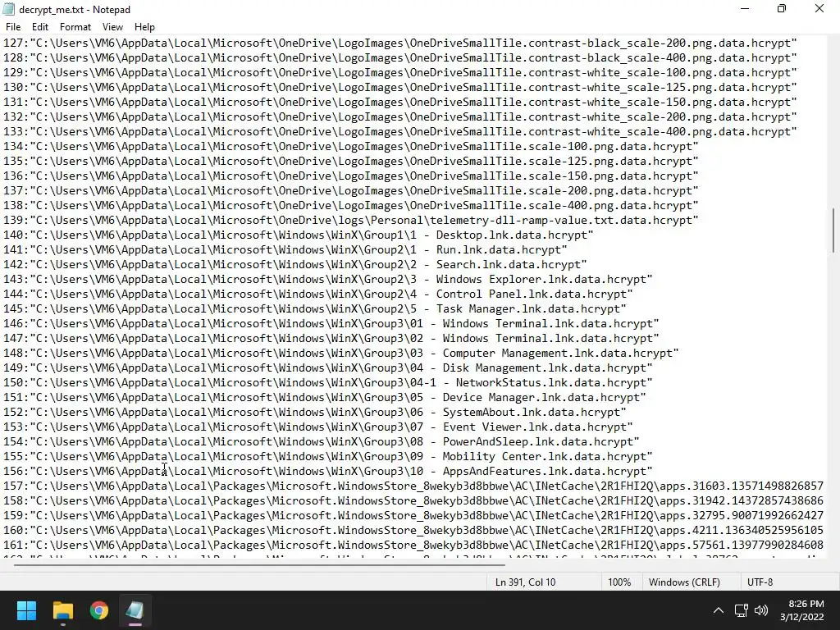Click line 144 Control Panel.lnk entry
Screen dimensions: 840x630
(318, 294)
